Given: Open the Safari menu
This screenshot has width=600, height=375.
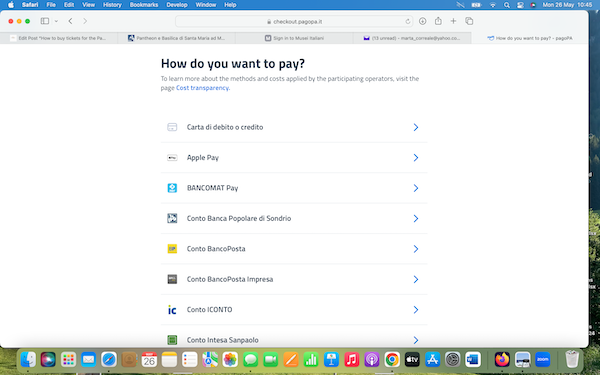Looking at the screenshot, I should pos(30,5).
